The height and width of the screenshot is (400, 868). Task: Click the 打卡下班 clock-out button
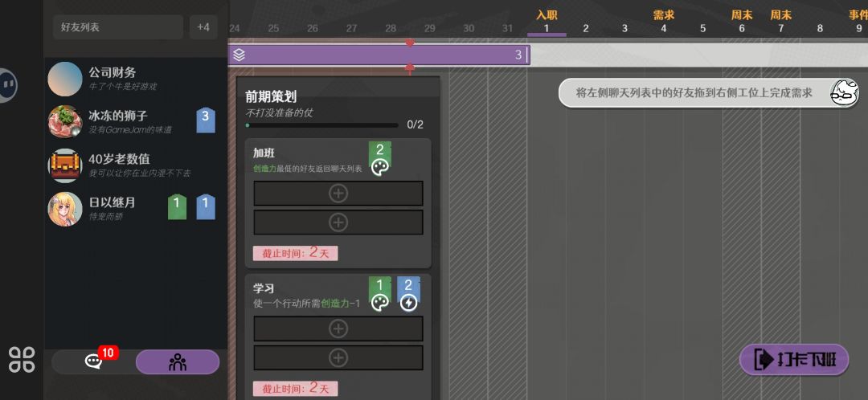point(794,360)
